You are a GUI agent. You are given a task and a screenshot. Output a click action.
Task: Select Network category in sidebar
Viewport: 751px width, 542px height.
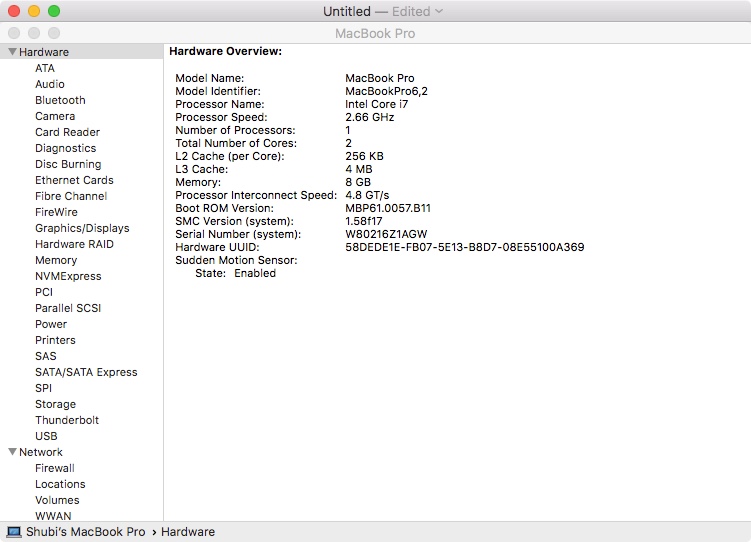[x=41, y=452]
